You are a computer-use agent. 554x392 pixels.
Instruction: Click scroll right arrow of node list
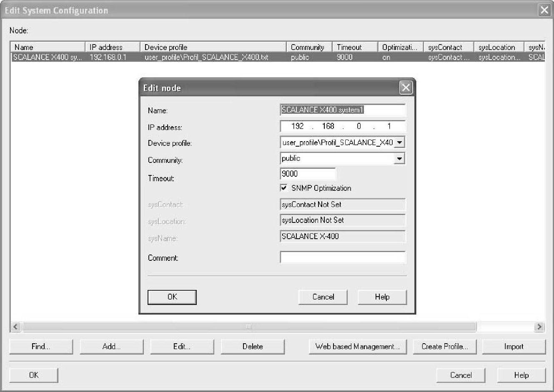click(539, 327)
